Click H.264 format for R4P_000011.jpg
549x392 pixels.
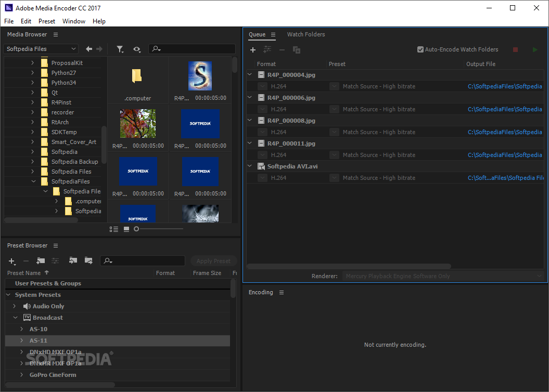tap(279, 155)
